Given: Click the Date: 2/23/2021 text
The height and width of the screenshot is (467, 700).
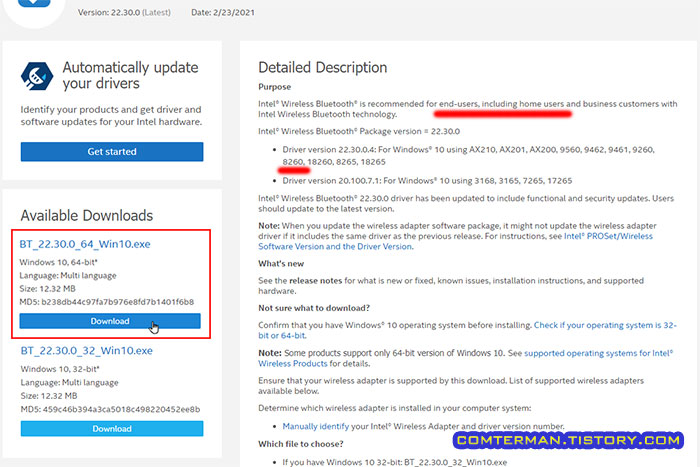Looking at the screenshot, I should [223, 13].
